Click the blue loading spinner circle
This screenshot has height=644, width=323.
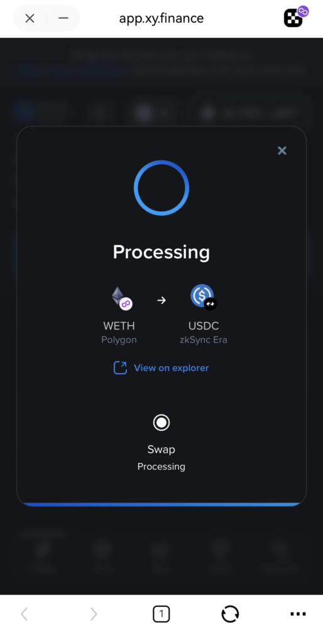[x=161, y=187]
